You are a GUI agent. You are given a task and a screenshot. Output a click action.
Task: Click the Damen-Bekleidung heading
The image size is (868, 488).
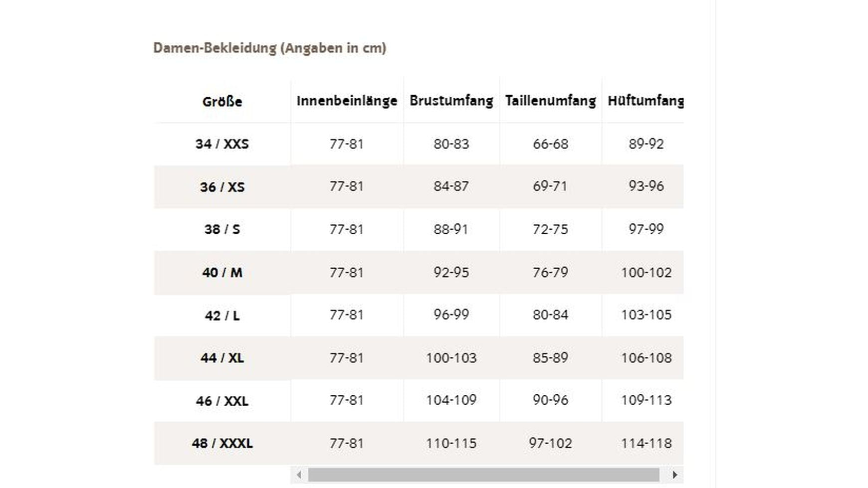[x=269, y=48]
